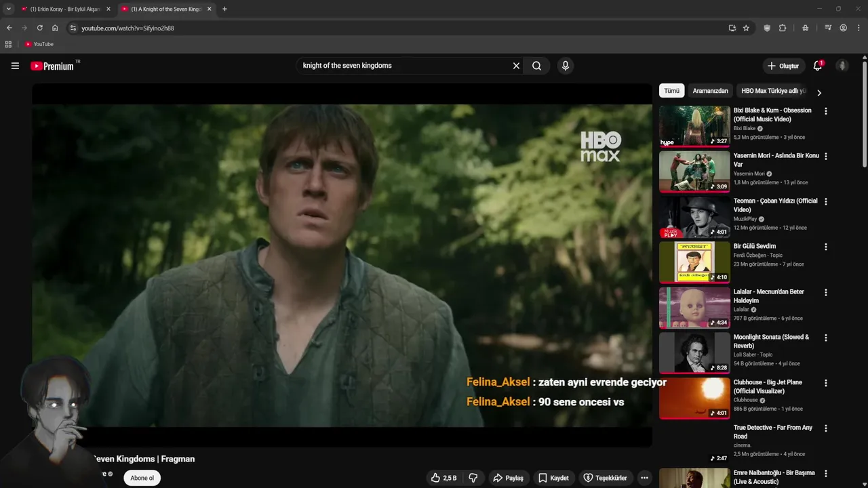Open options for Yasemin Mori video
This screenshot has width=868, height=488.
point(825,157)
